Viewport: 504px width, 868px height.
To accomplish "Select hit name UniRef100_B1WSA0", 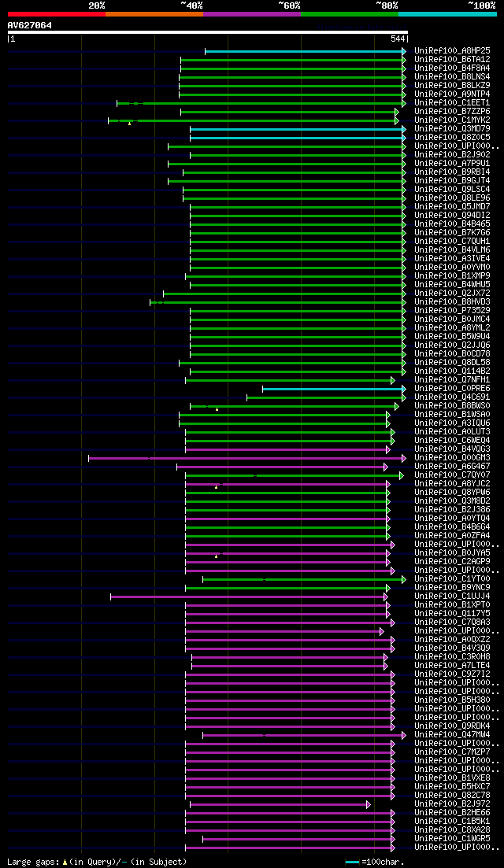I will pyautogui.click(x=452, y=415).
